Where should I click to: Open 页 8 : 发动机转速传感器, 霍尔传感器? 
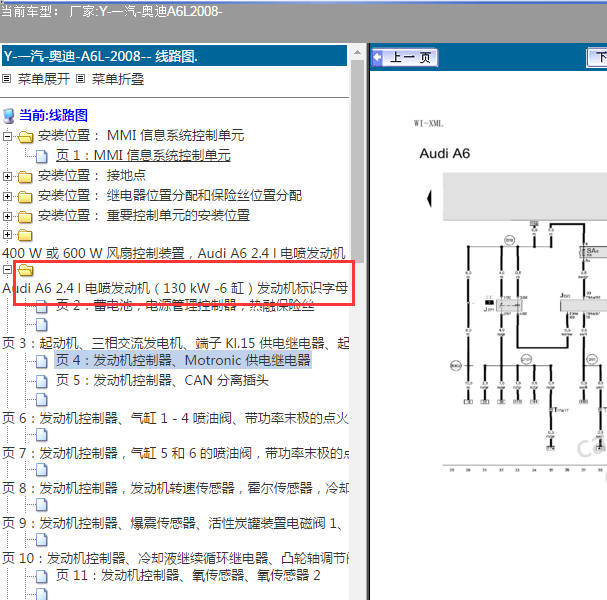(x=175, y=488)
